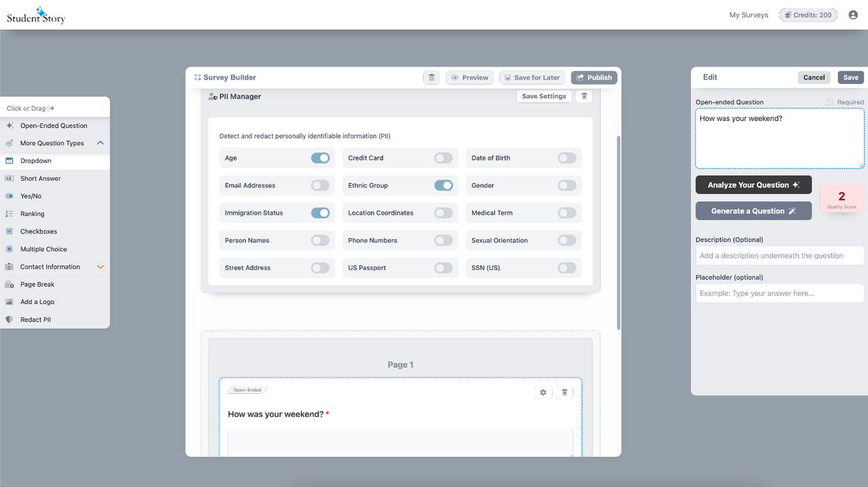This screenshot has width=868, height=487.
Task: Click Analyze Your Question button
Action: (753, 185)
